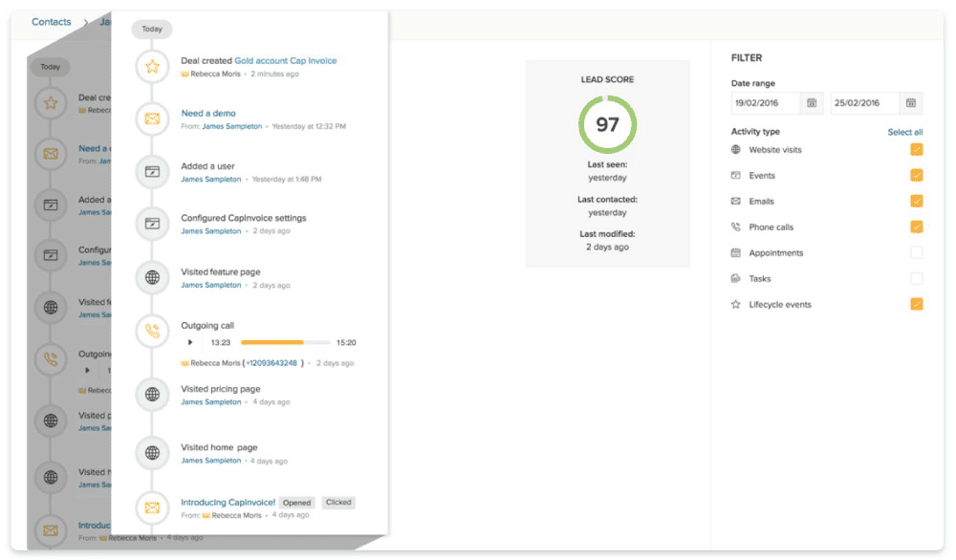Click the phone number +12093643248 link

(272, 363)
